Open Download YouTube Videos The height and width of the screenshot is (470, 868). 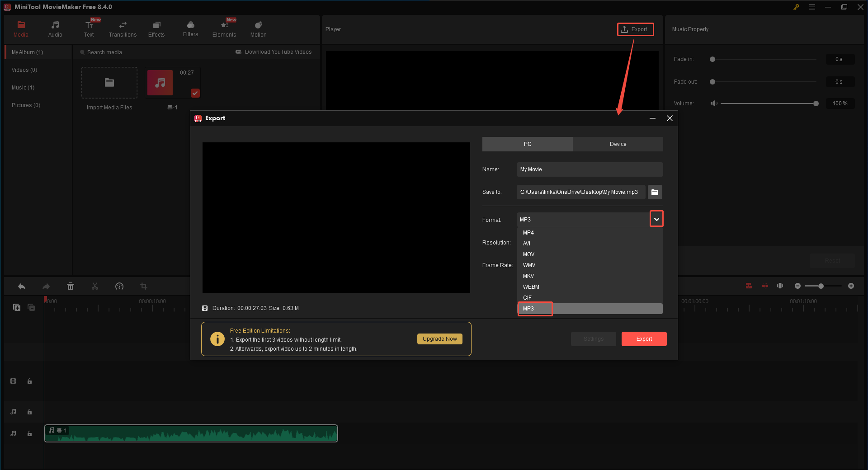(x=274, y=52)
